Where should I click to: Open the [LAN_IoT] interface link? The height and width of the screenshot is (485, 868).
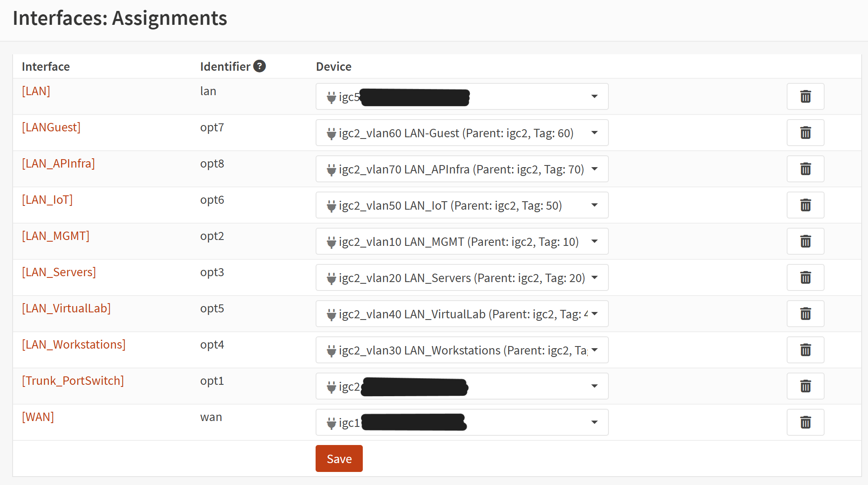click(47, 200)
